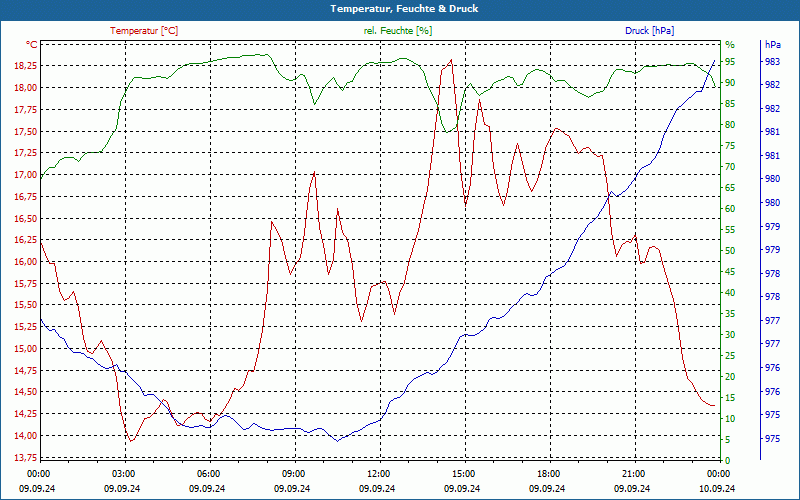Image resolution: width=800 pixels, height=500 pixels.
Task: Click green humidity axis value 50
Action: pos(730,251)
